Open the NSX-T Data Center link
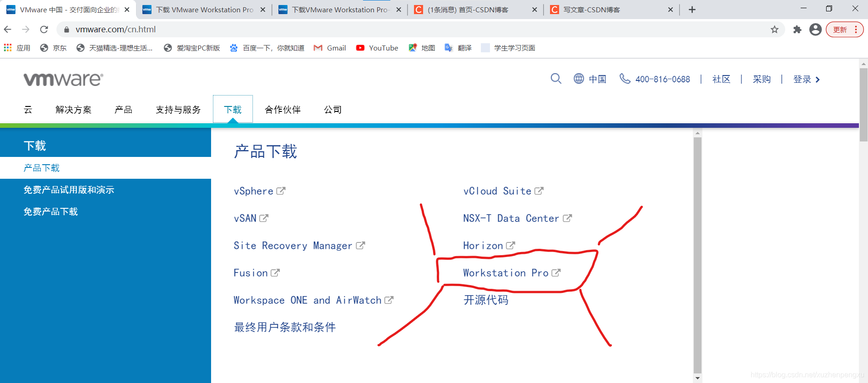Viewport: 868px width, 383px height. [517, 218]
